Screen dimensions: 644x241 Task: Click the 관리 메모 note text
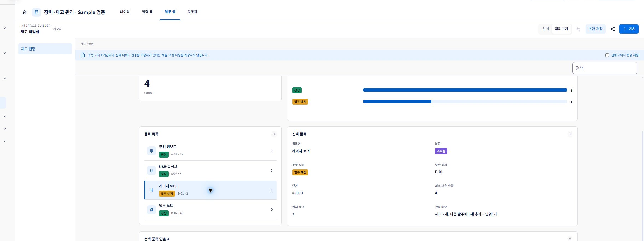pos(466,214)
